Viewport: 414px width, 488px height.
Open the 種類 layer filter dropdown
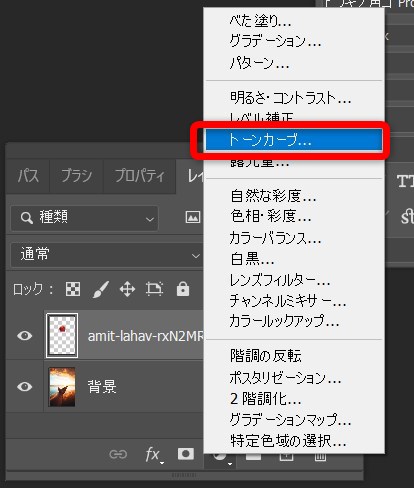pyautogui.click(x=85, y=218)
